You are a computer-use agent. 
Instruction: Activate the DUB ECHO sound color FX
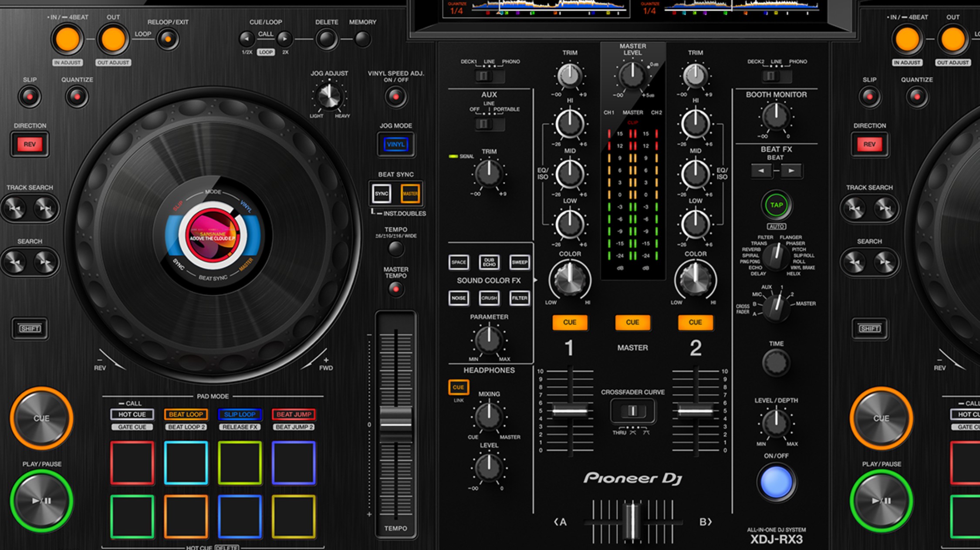point(489,263)
